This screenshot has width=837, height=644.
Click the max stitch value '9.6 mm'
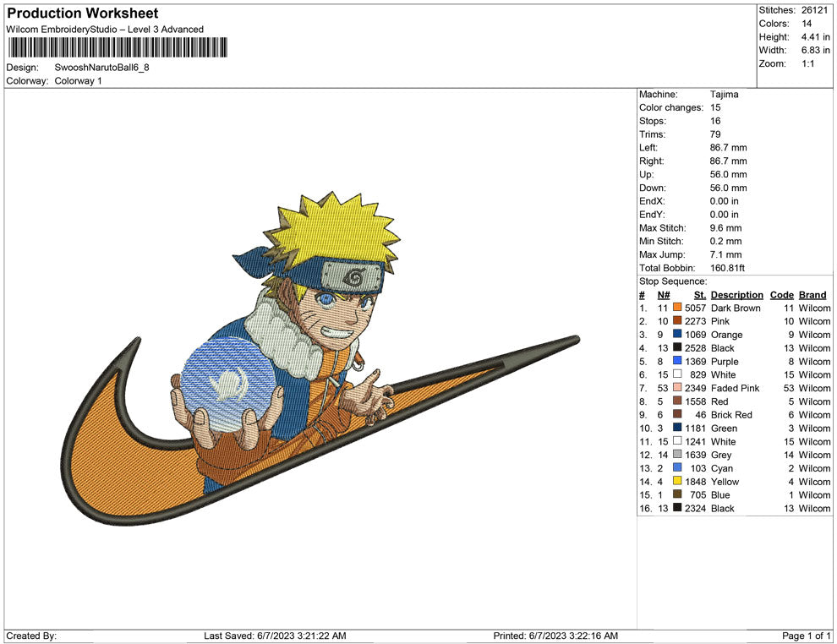click(725, 228)
